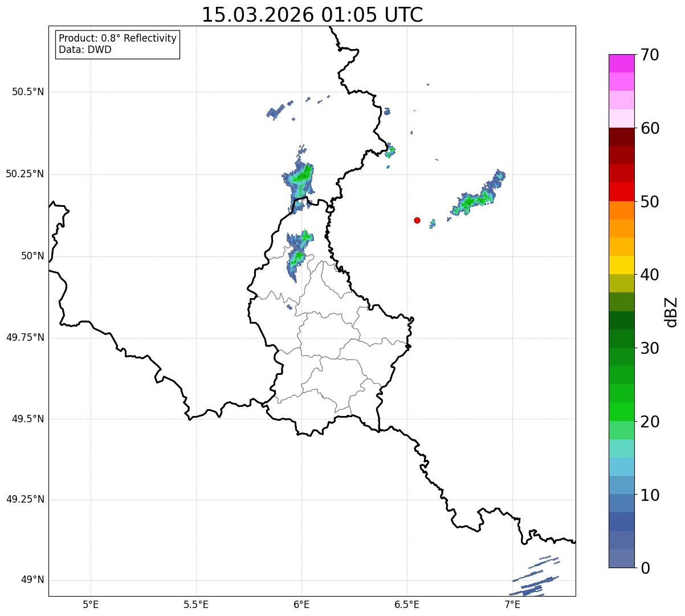Image resolution: width=685 pixels, height=616 pixels.
Task: Click the 5.5°E longitude label
Action: click(196, 605)
